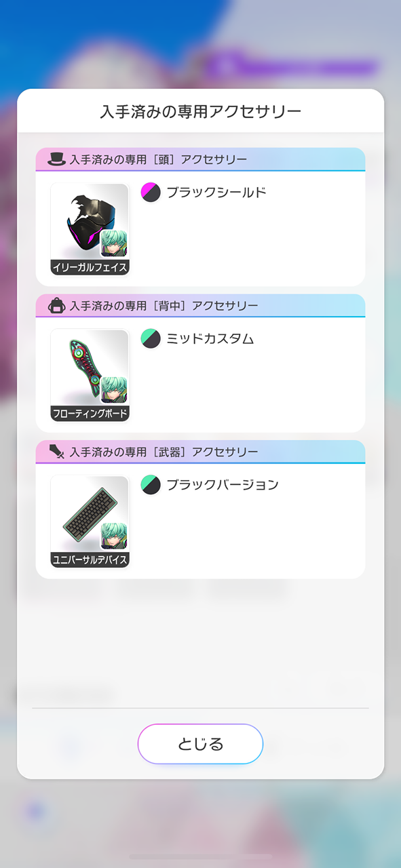Screen dimensions: 401x868
Task: Click the ブラックバージョン green-black color swatch
Action: tap(151, 485)
